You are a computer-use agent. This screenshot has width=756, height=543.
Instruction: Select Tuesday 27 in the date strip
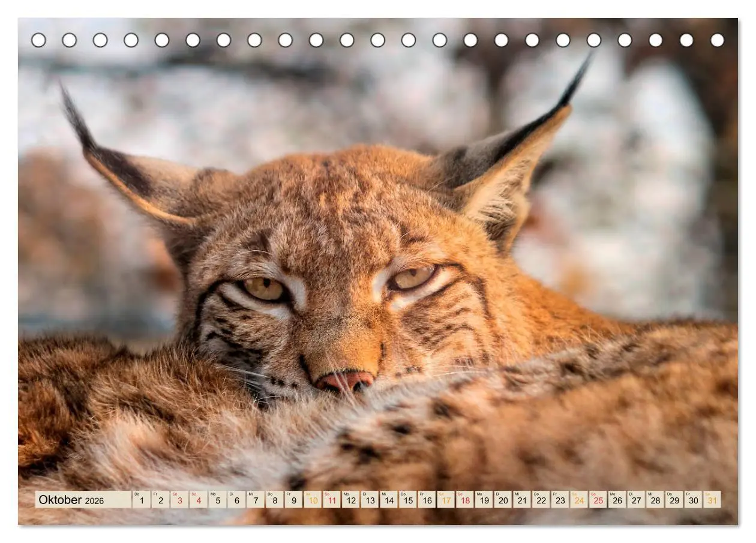coord(637,499)
